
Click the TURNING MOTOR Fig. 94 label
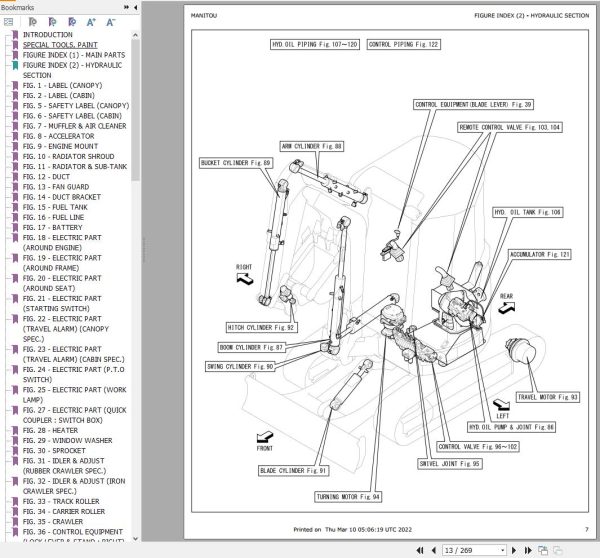tap(348, 497)
